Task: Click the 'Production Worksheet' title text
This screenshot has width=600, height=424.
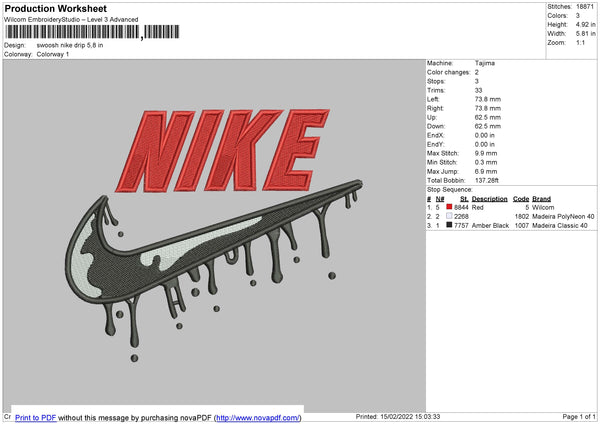Action: (x=55, y=8)
